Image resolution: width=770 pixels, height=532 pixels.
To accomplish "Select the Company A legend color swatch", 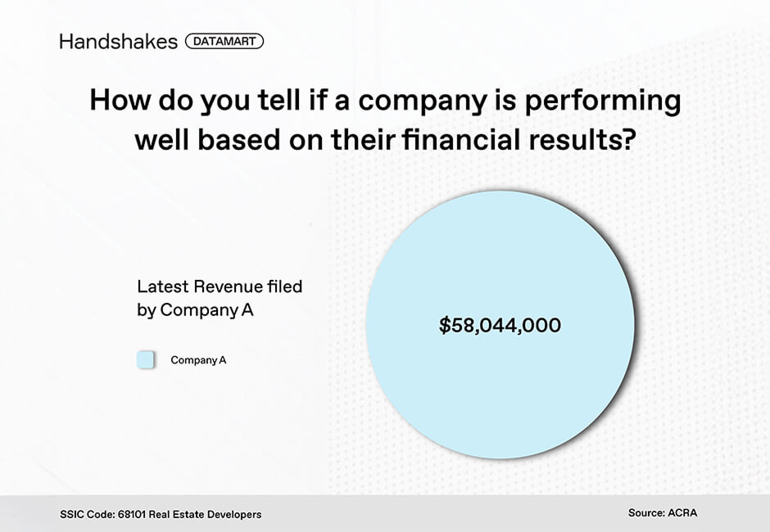I will click(146, 359).
